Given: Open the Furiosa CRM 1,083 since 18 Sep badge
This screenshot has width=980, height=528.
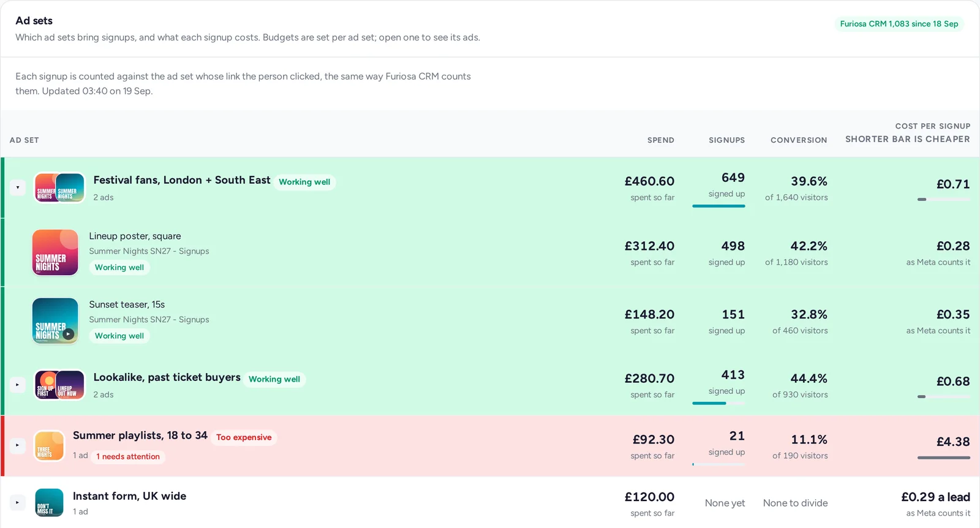Looking at the screenshot, I should 899,24.
